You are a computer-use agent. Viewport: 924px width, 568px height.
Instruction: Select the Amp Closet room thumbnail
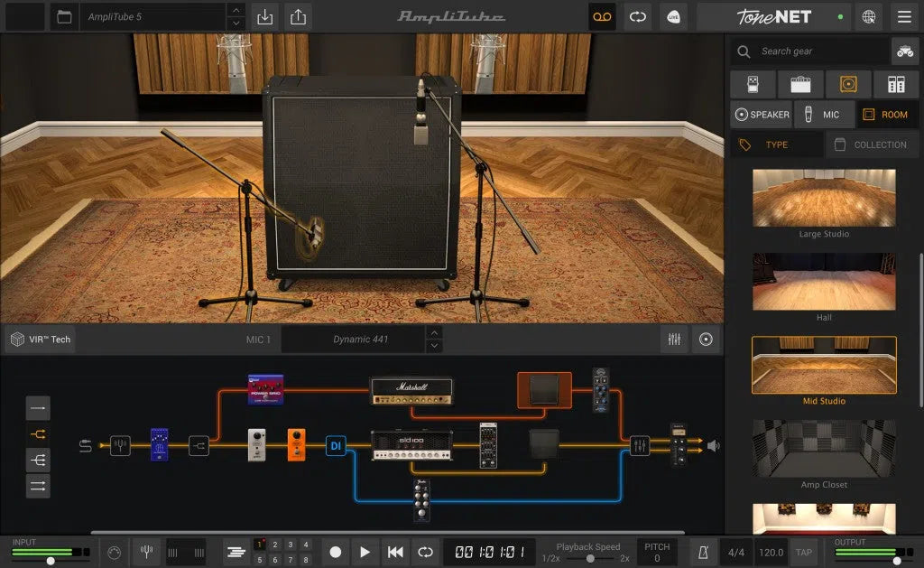click(x=824, y=449)
